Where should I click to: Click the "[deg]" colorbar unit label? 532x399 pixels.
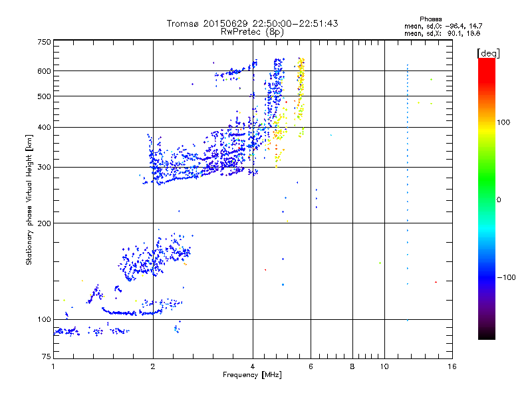coord(488,53)
